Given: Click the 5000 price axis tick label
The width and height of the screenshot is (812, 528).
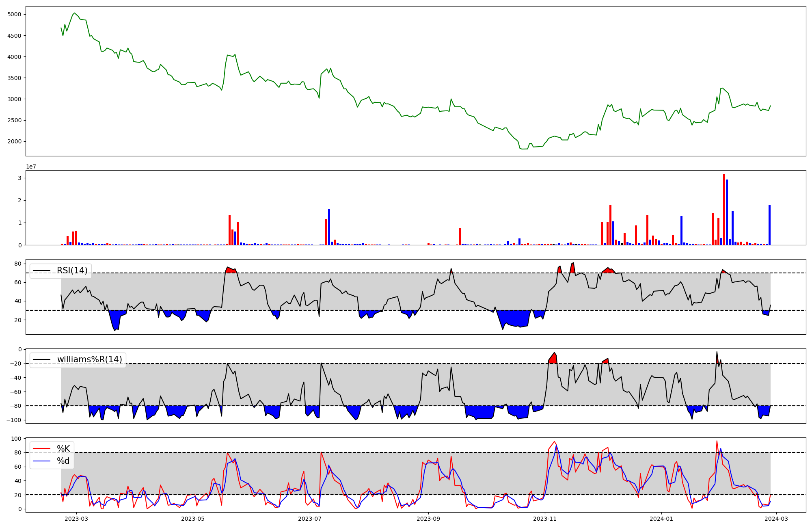Looking at the screenshot, I should tap(14, 15).
